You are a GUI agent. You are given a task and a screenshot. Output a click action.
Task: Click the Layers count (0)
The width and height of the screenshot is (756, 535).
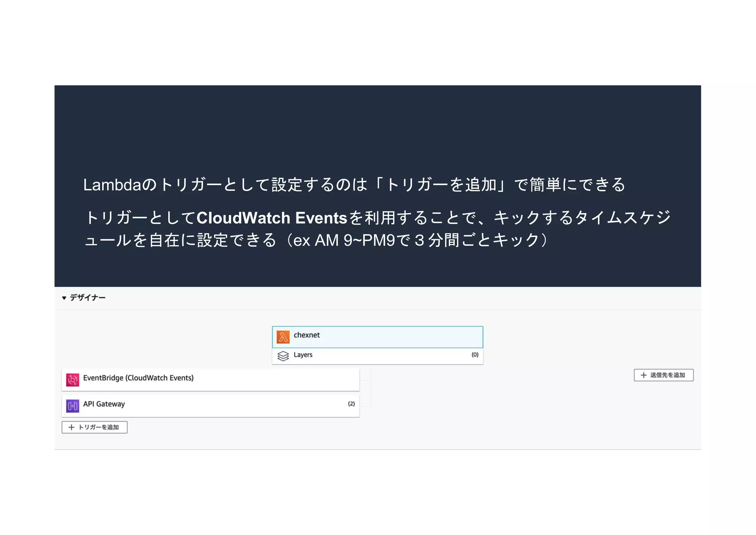(x=475, y=355)
